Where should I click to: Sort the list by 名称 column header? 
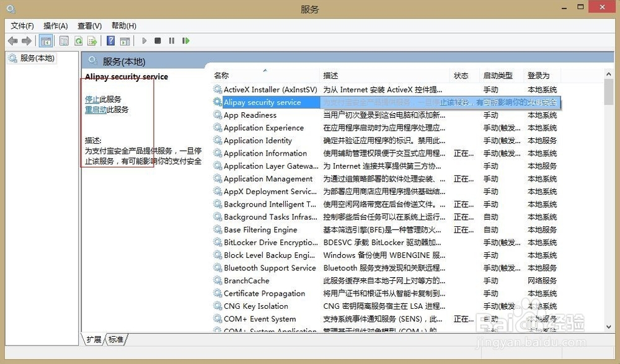pos(221,76)
